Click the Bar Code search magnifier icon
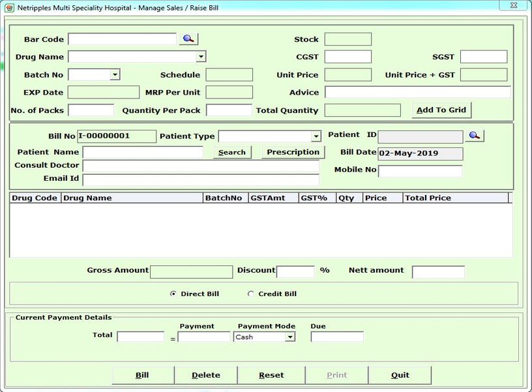The width and height of the screenshot is (532, 392). (x=188, y=39)
